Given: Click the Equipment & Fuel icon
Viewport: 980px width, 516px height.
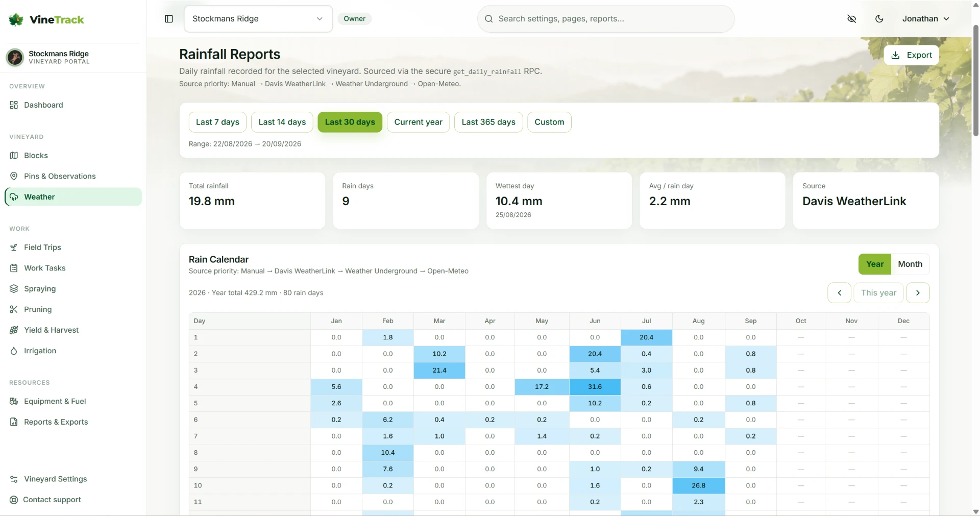Looking at the screenshot, I should (14, 401).
